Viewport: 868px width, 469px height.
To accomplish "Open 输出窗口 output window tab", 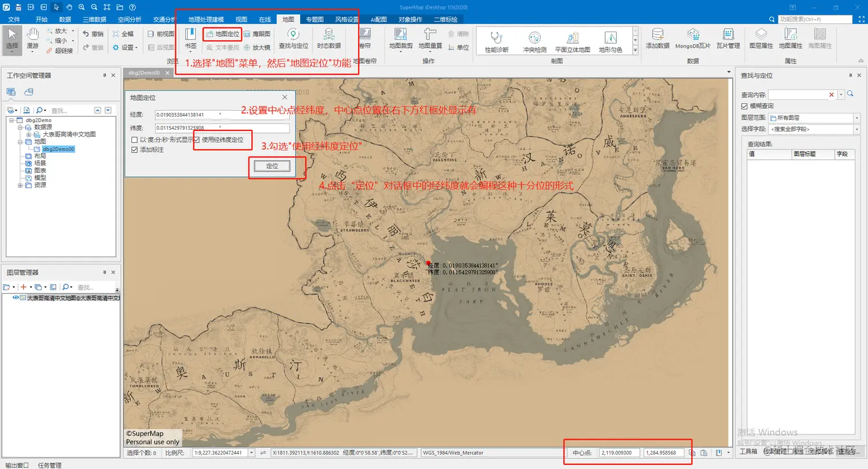I will point(17,465).
